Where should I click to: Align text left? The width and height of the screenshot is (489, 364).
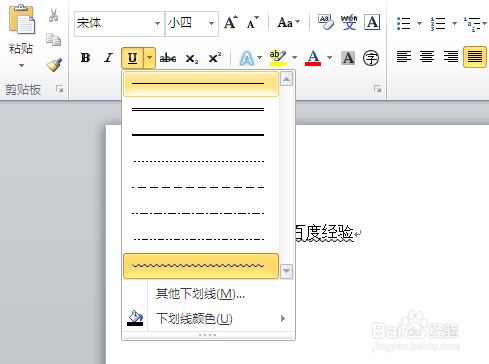click(404, 56)
